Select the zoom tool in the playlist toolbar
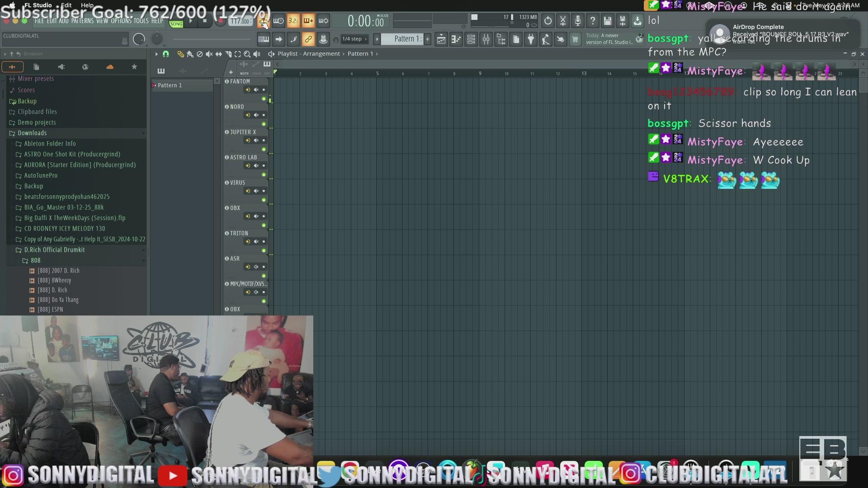The width and height of the screenshot is (868, 488). coord(247,54)
